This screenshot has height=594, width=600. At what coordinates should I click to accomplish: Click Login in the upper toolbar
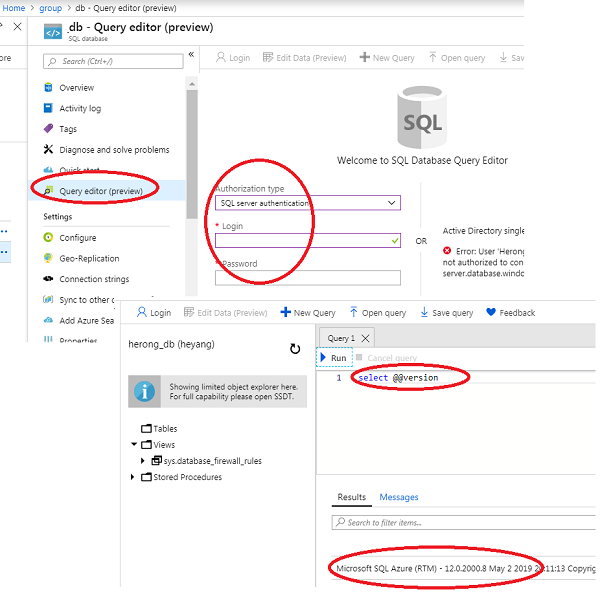tap(233, 57)
